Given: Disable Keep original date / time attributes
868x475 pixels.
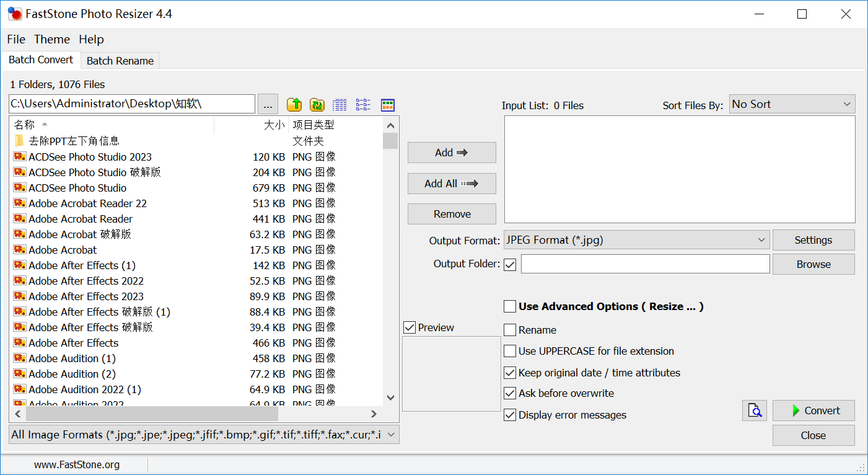Looking at the screenshot, I should click(510, 373).
